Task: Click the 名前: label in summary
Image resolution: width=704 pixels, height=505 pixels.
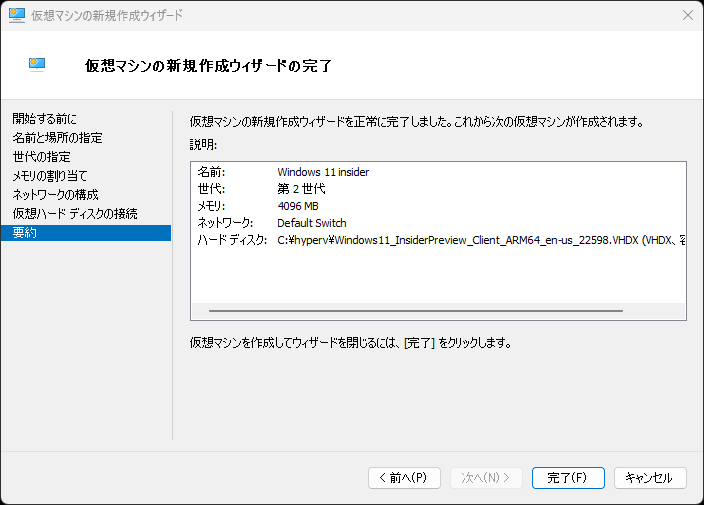Action: [211, 172]
